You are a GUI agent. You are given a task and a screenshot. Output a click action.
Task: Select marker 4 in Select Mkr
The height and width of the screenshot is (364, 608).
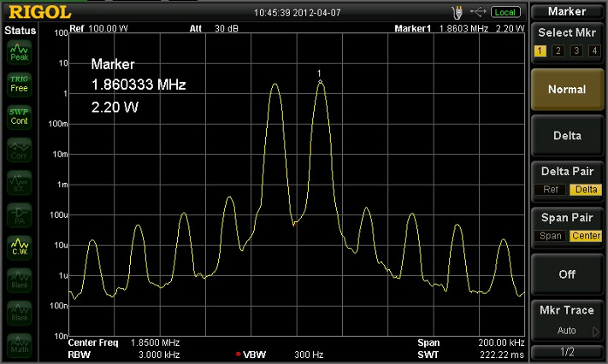click(x=594, y=51)
